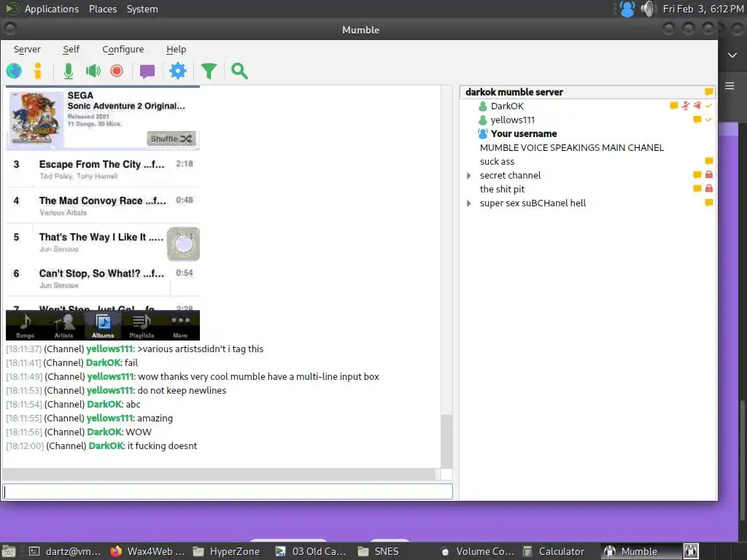Click chat log horizontal scrollbar
747x560 pixels.
tap(219, 474)
